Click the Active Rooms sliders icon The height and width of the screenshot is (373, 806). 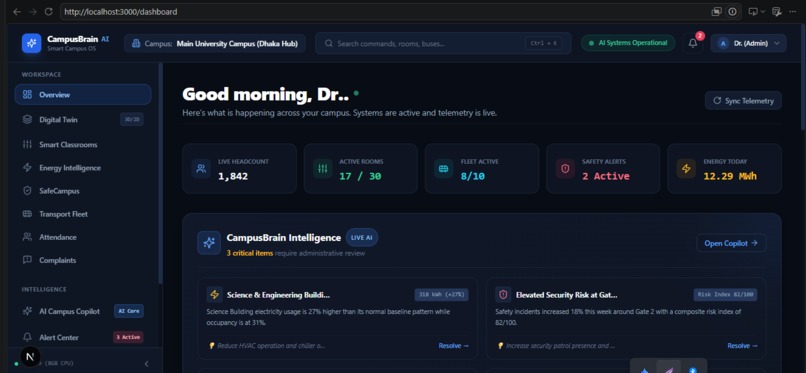point(323,169)
